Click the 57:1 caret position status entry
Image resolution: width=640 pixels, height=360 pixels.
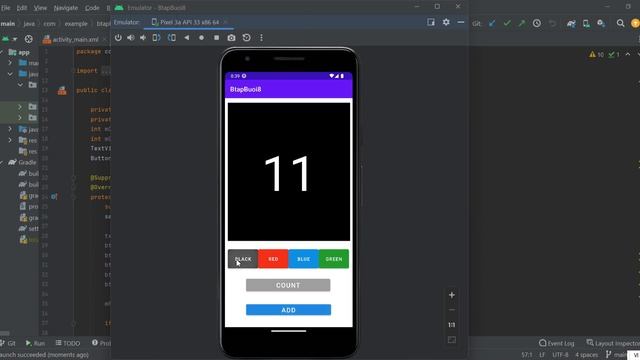(x=527, y=355)
